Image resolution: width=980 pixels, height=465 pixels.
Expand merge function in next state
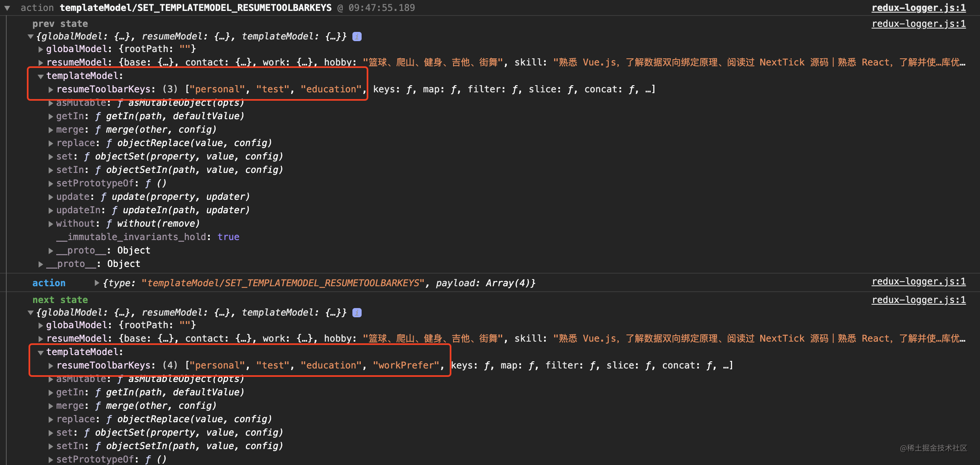click(51, 406)
